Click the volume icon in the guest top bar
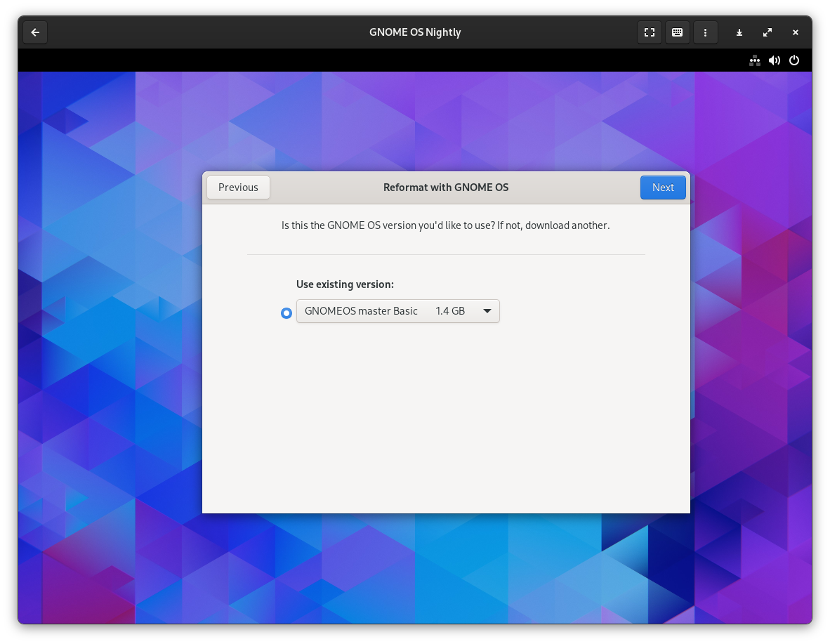Screen dimensions: 830x644 [775, 60]
